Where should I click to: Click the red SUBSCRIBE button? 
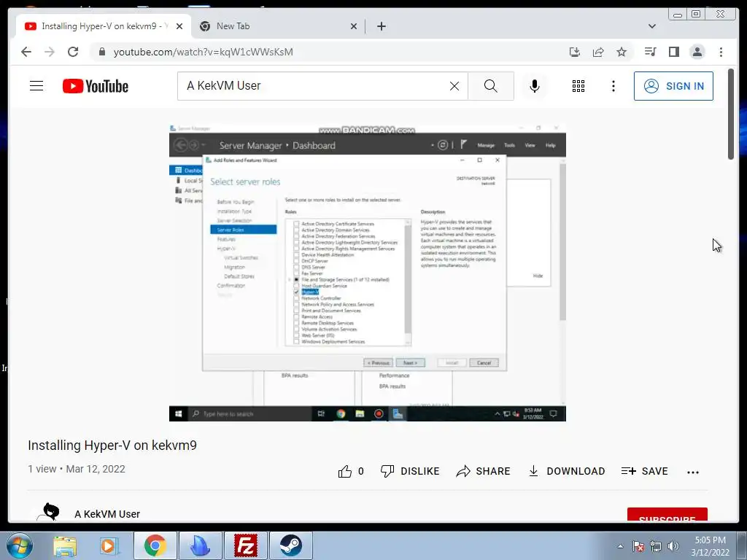[x=667, y=516]
